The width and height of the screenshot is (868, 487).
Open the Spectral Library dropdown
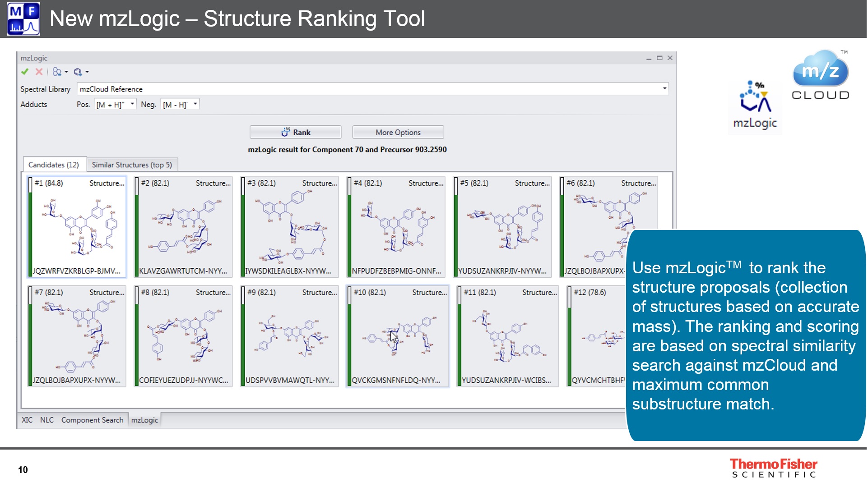pyautogui.click(x=664, y=88)
